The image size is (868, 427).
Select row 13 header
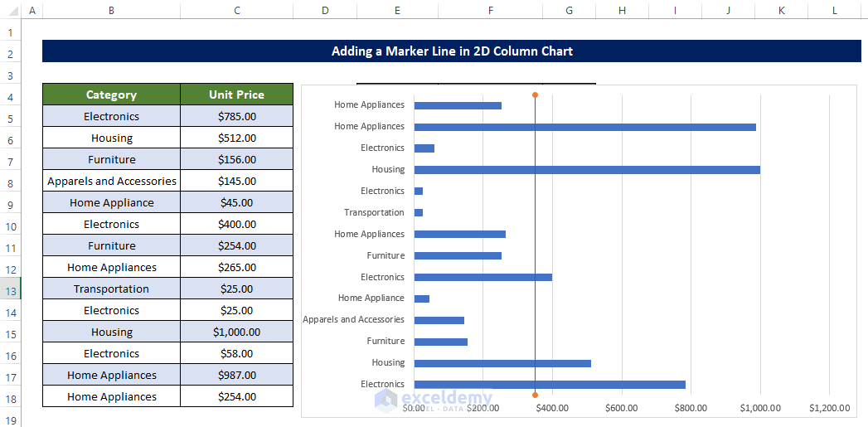10,289
